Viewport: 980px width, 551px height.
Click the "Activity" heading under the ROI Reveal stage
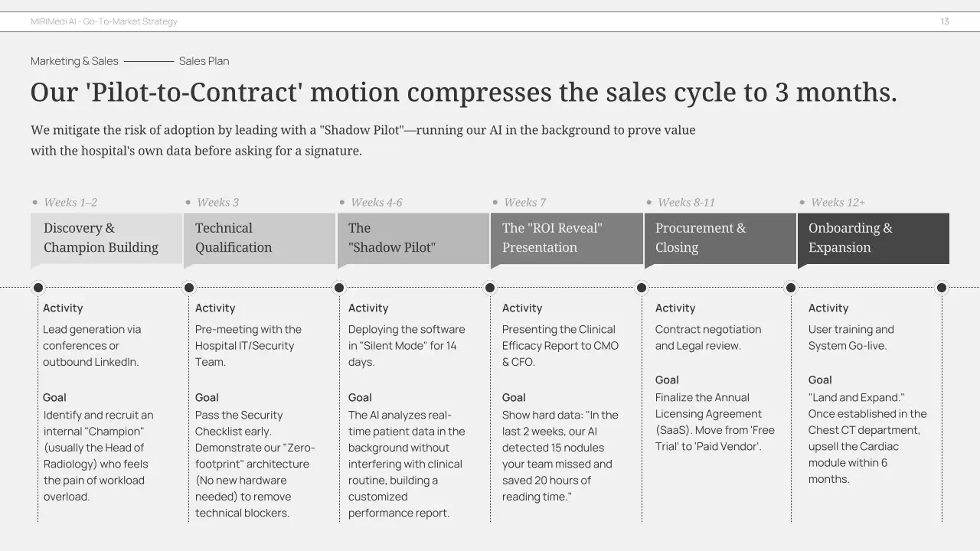point(522,308)
